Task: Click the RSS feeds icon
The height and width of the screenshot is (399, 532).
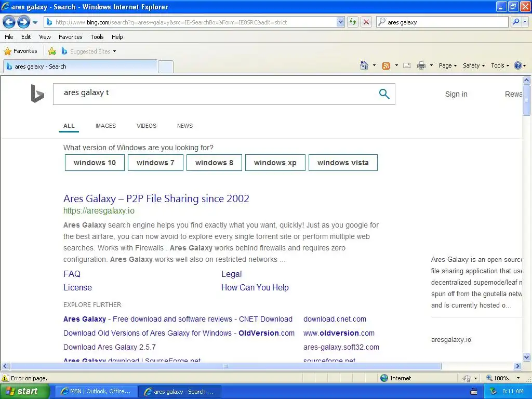Action: pyautogui.click(x=386, y=66)
